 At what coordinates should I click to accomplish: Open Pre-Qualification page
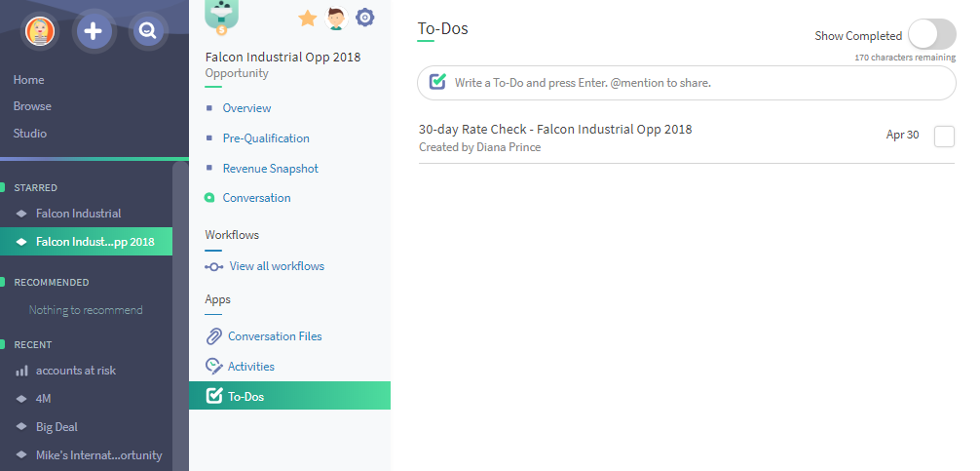click(266, 138)
